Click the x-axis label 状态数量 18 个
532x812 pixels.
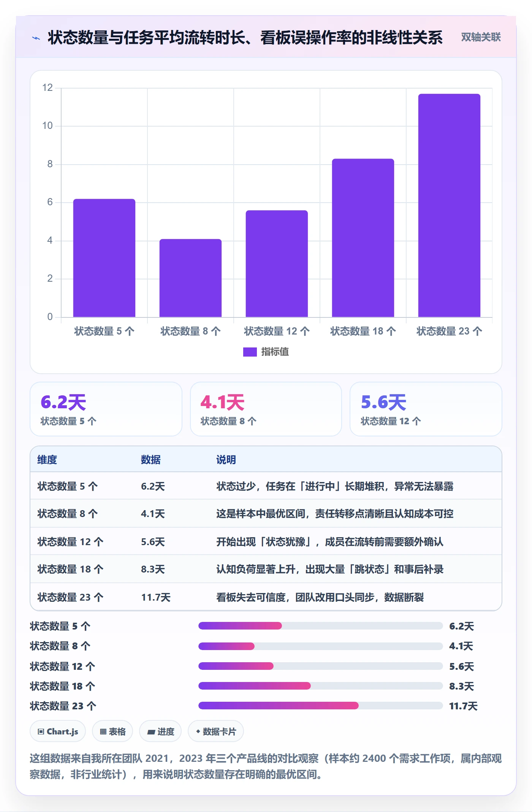click(x=363, y=331)
